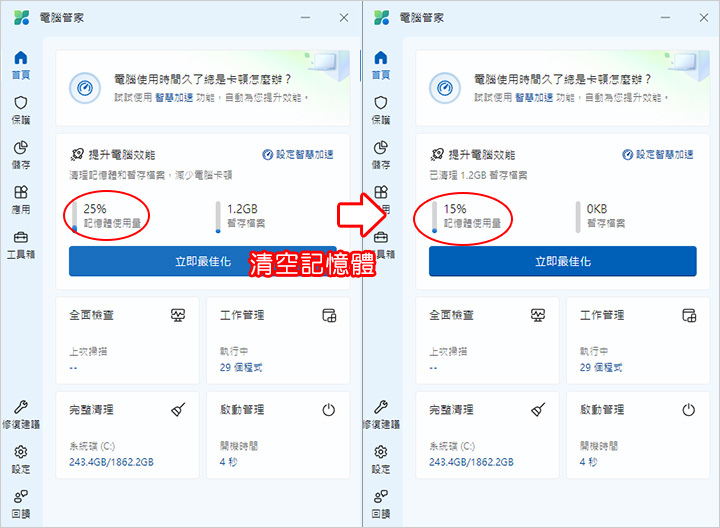The width and height of the screenshot is (720, 528).
Task: Click 完整清理 broom icon in right window
Action: (x=538, y=410)
